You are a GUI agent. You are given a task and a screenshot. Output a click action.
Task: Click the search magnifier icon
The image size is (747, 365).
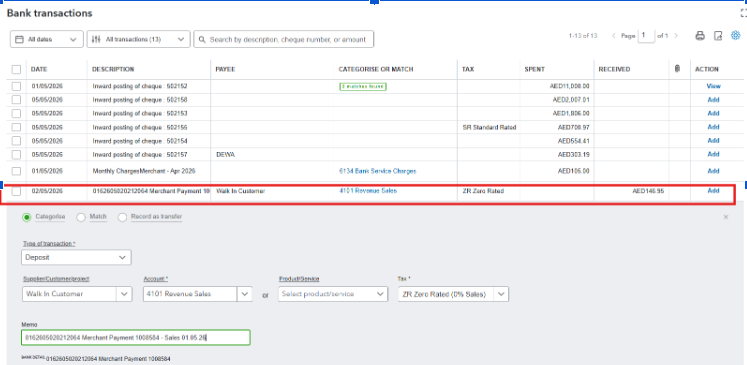[x=202, y=40]
